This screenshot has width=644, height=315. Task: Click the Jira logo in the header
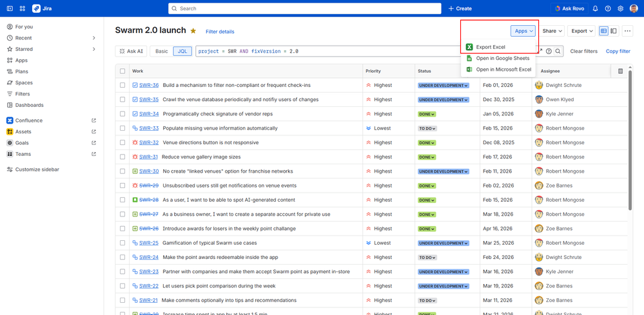pyautogui.click(x=42, y=8)
